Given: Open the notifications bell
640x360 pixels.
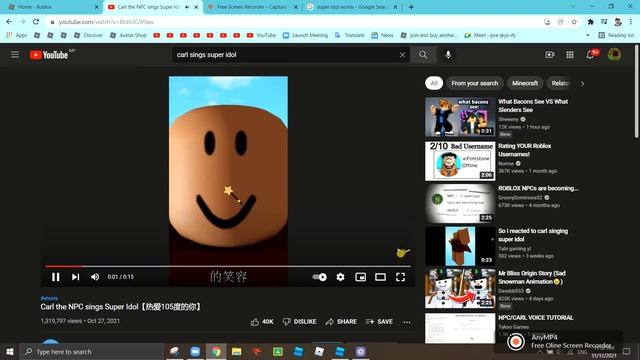Looking at the screenshot, I should click(x=591, y=55).
